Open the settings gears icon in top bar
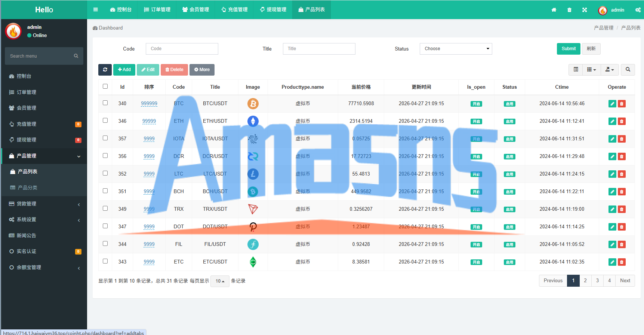Image resolution: width=644 pixels, height=335 pixels. coord(638,10)
